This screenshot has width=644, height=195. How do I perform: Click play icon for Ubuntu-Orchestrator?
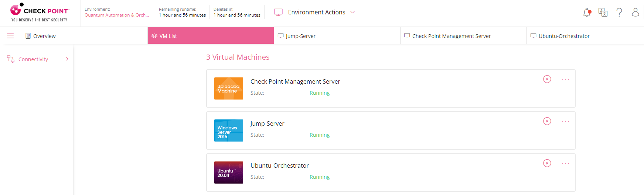(x=547, y=163)
